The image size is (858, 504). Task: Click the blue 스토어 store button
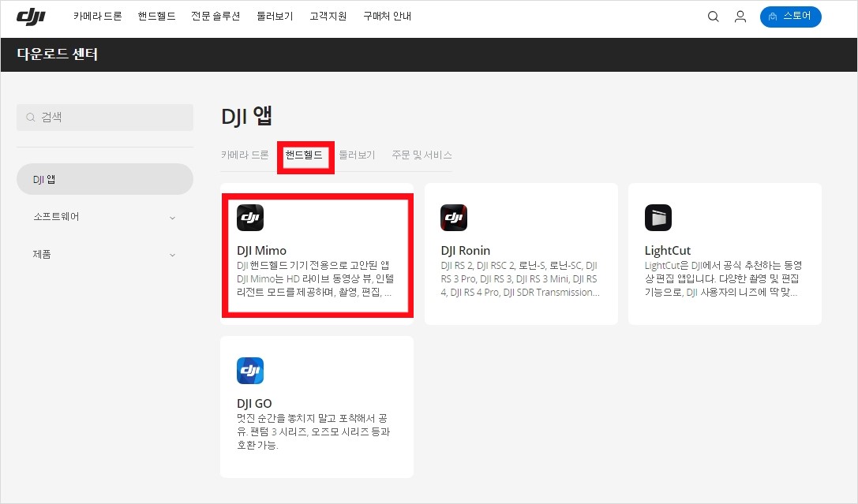click(x=790, y=17)
